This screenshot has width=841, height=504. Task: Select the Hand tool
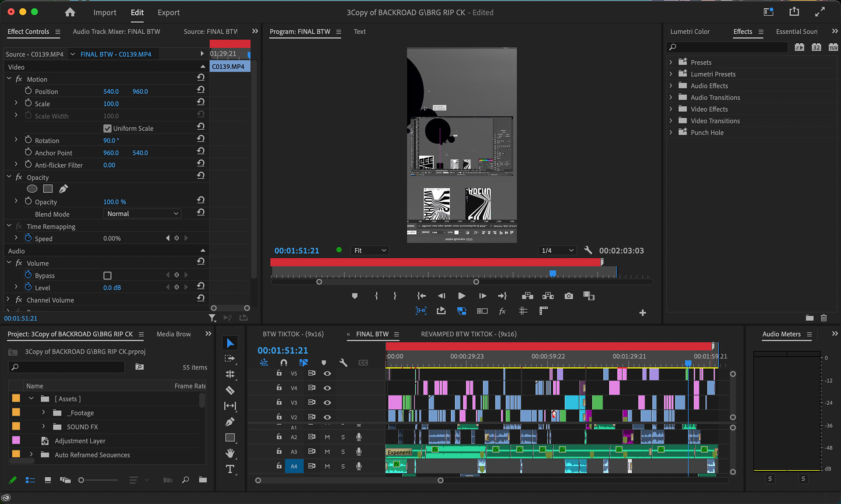pos(230,453)
